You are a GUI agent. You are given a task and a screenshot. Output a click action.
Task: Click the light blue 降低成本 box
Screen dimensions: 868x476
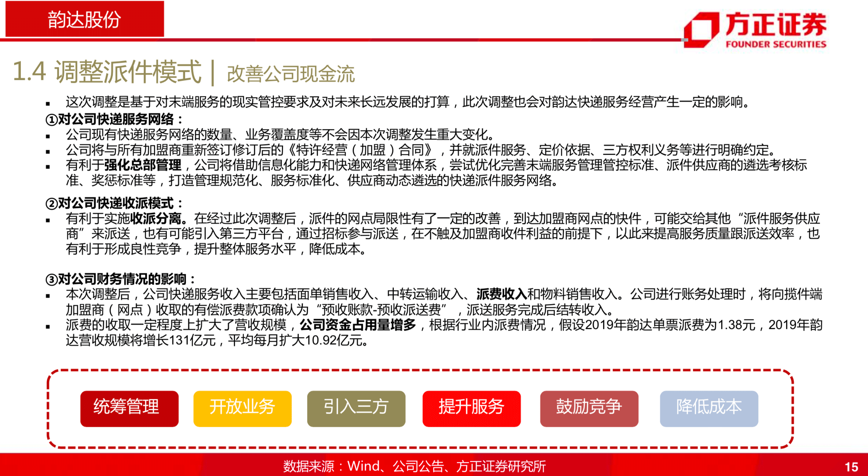[x=709, y=409]
